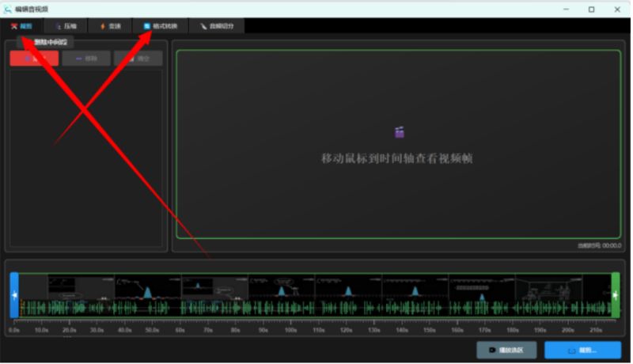Click the audio split knife icon
Screen dimensions: 633x364
pyautogui.click(x=203, y=26)
